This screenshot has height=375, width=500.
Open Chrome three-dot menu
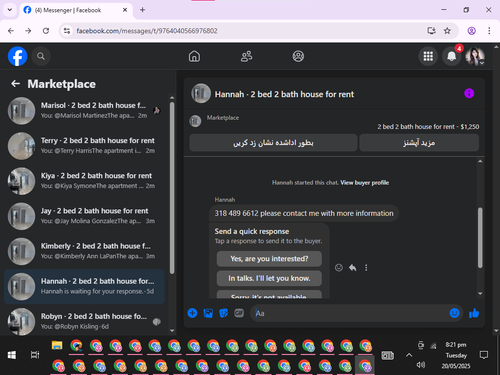489,31
